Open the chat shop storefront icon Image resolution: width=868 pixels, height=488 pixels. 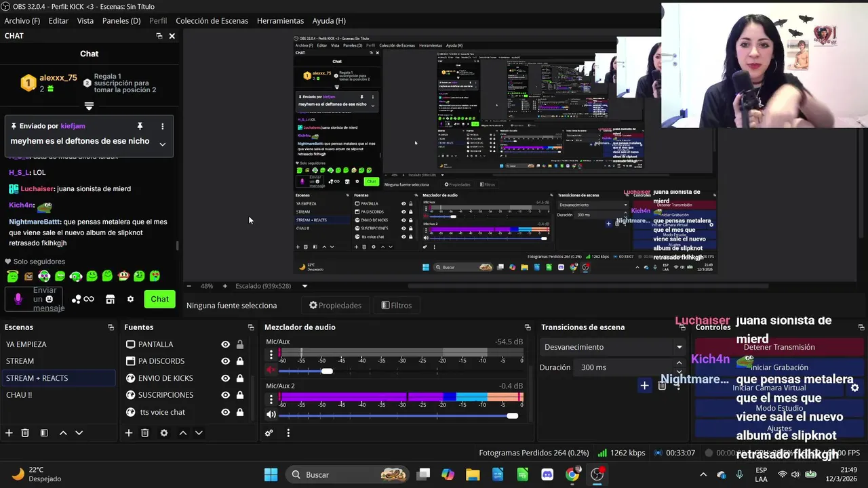(x=111, y=299)
